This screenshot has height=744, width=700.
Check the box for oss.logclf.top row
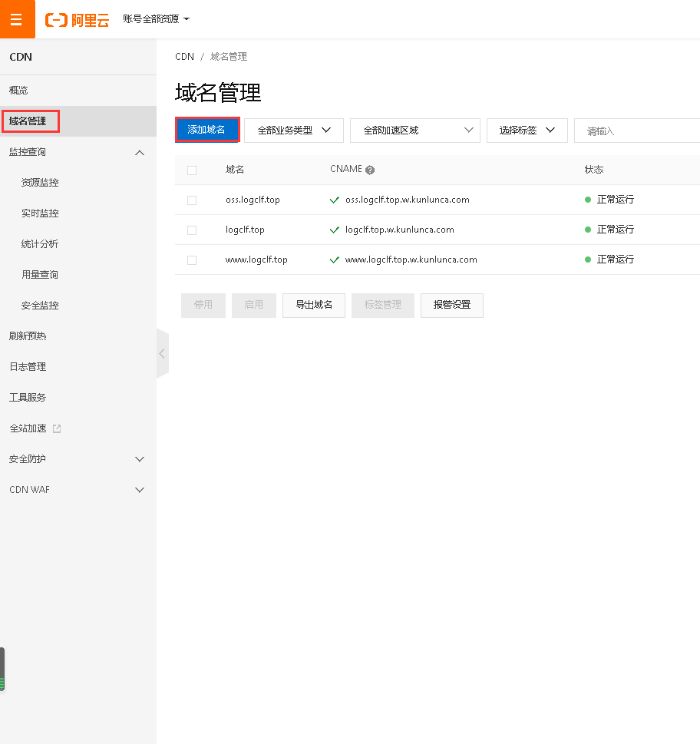(192, 200)
